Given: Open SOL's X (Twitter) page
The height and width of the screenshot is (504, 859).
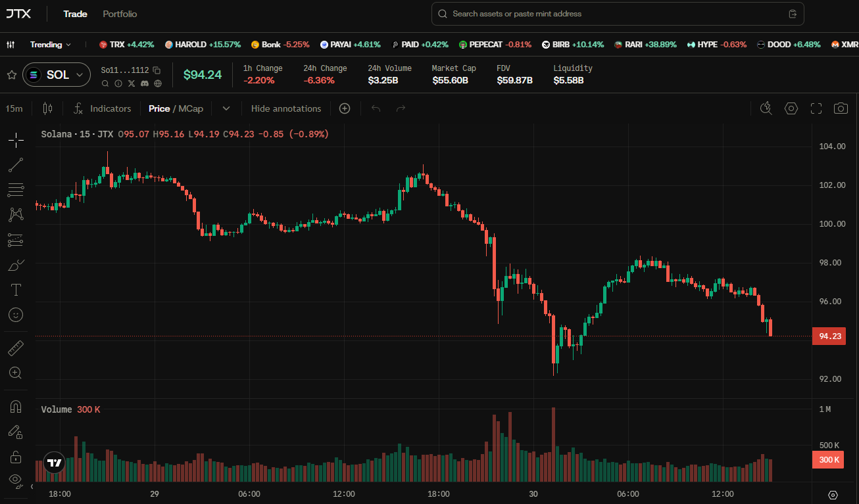Looking at the screenshot, I should point(131,83).
